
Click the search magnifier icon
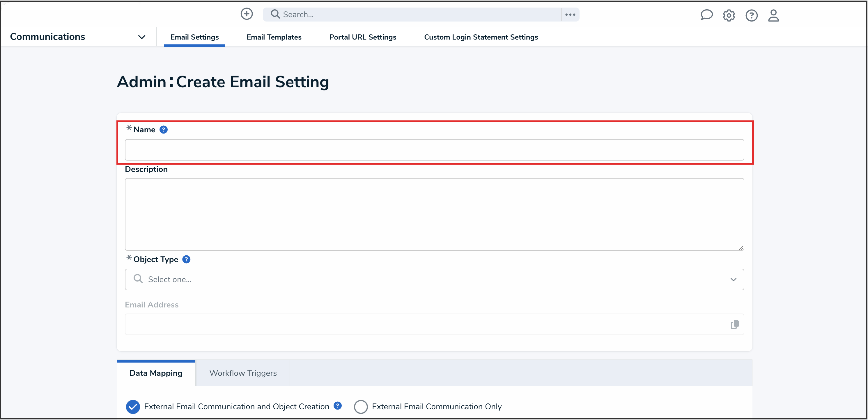coord(275,14)
